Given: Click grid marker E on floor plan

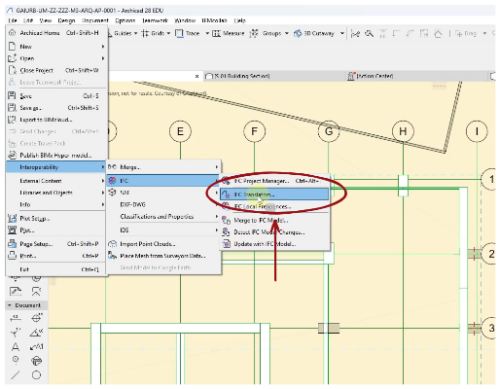Looking at the screenshot, I should [180, 131].
